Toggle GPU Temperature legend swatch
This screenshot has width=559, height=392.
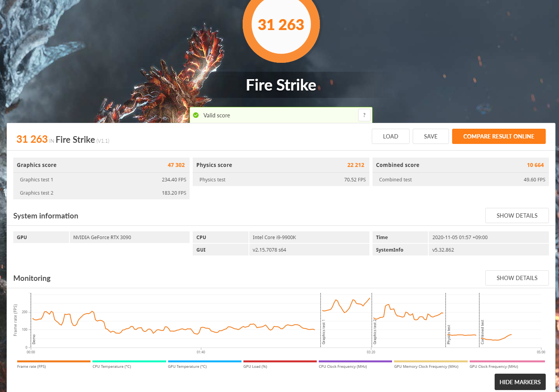coord(204,361)
